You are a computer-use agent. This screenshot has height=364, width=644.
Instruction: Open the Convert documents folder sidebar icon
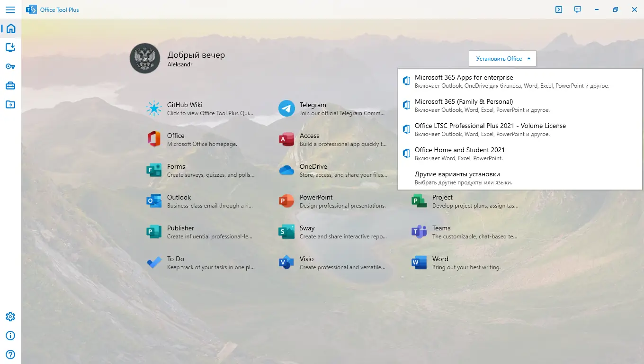click(x=10, y=104)
